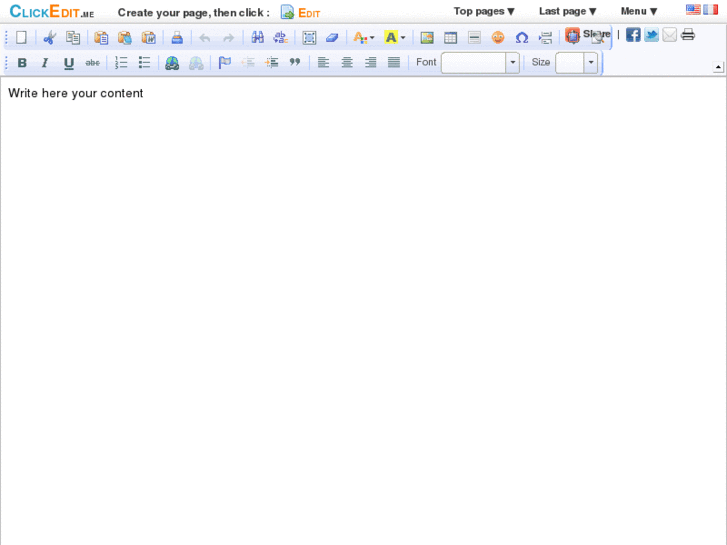Toggle bold formatting

[22, 63]
